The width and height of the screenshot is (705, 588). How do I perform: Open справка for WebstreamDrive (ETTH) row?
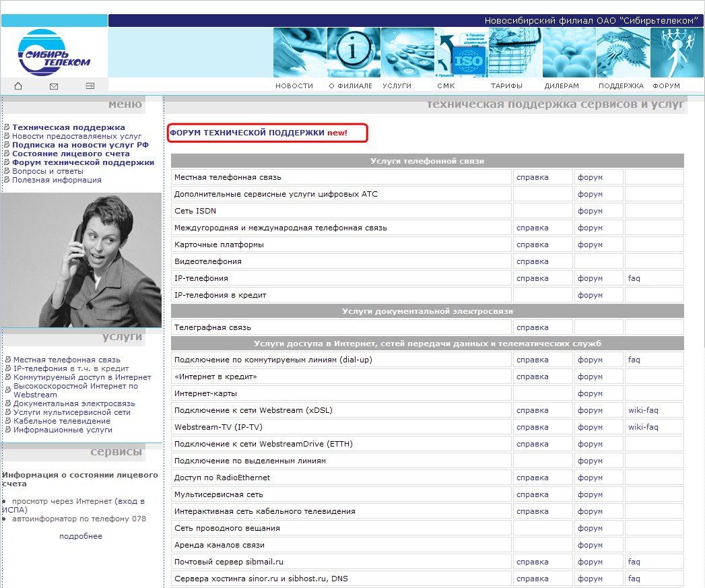pyautogui.click(x=533, y=444)
